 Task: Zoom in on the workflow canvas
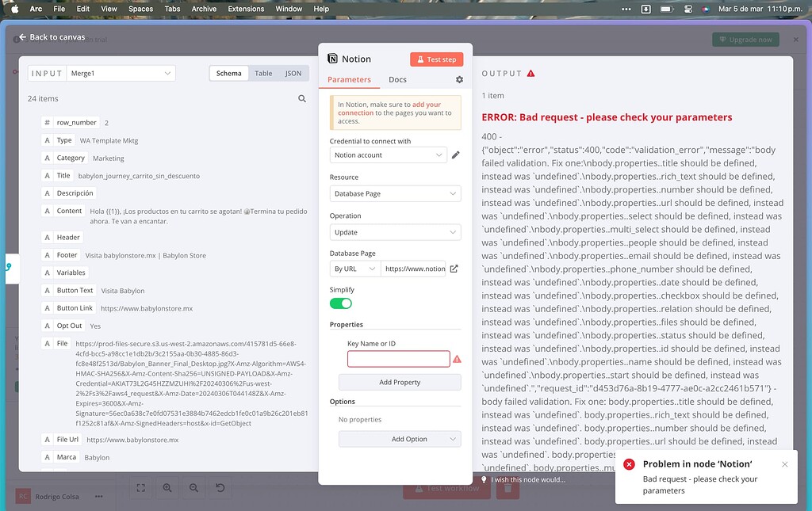coord(166,488)
